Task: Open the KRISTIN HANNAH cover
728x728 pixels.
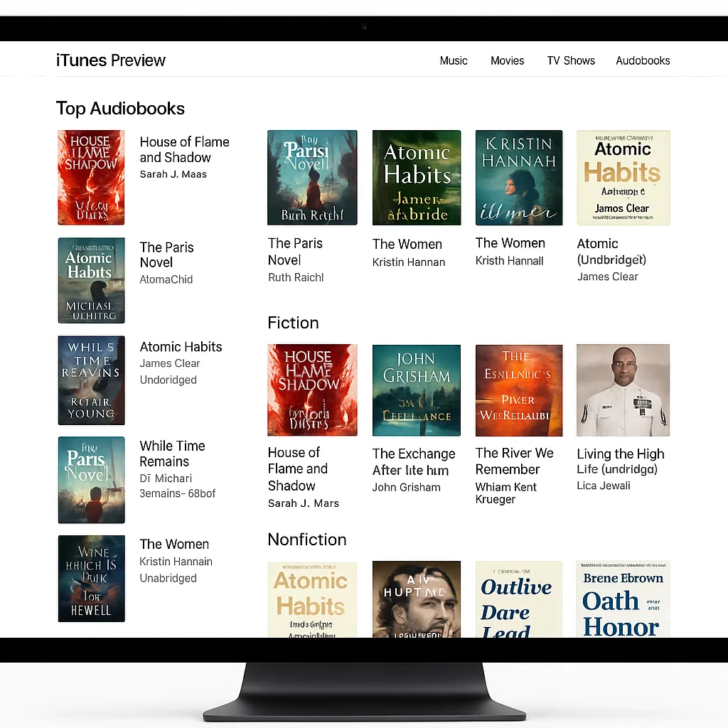Action: [x=518, y=177]
